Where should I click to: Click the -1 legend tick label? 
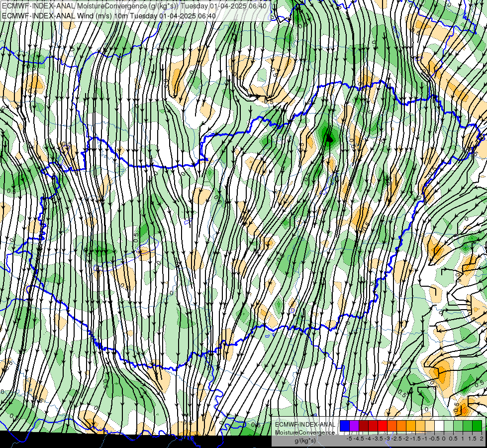pyautogui.click(x=425, y=439)
